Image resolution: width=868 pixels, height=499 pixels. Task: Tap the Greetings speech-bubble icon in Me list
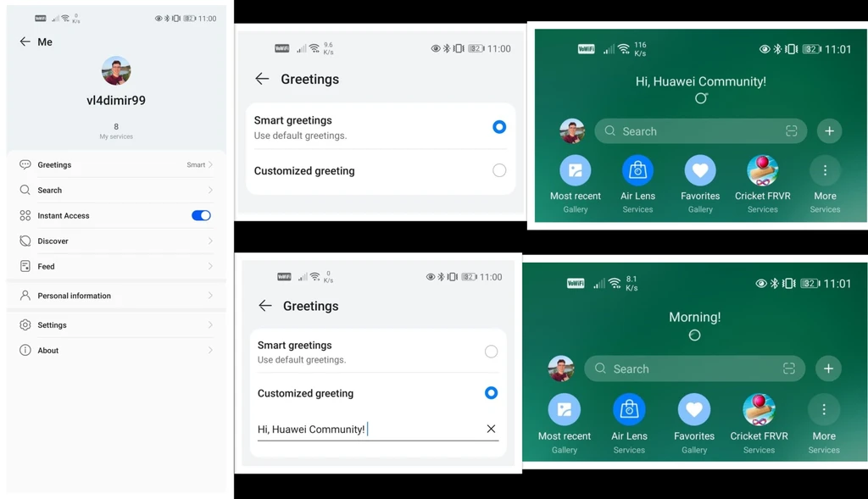point(25,164)
